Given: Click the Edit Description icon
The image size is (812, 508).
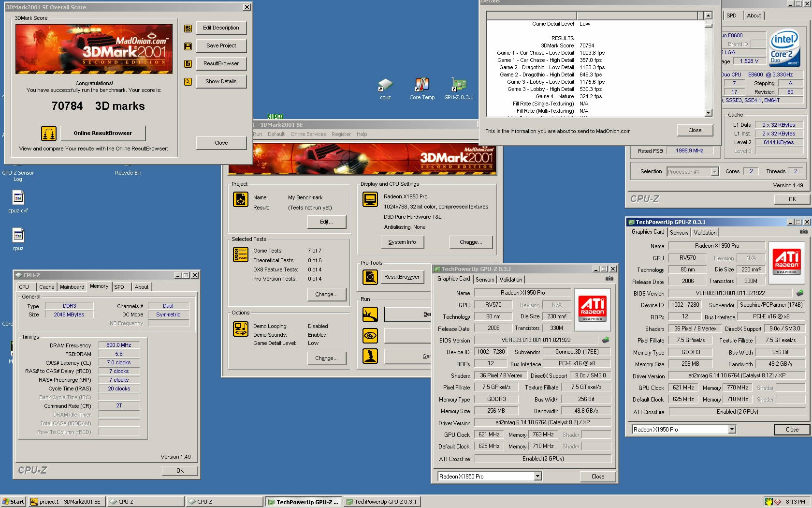Looking at the screenshot, I should (188, 29).
